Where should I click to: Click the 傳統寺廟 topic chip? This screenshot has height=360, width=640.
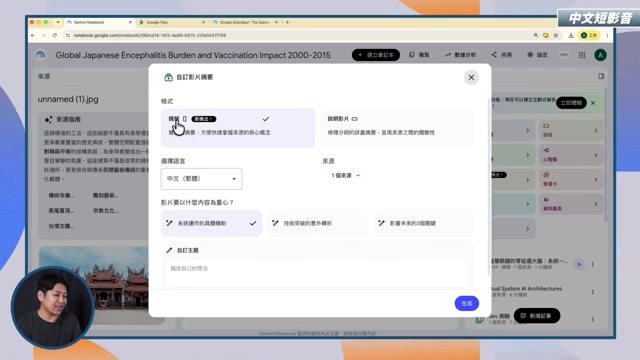61,195
